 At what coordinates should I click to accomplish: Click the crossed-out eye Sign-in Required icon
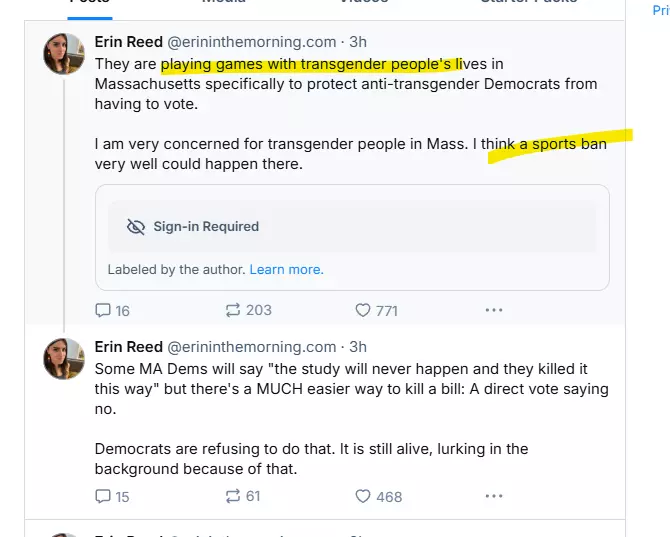tap(137, 227)
